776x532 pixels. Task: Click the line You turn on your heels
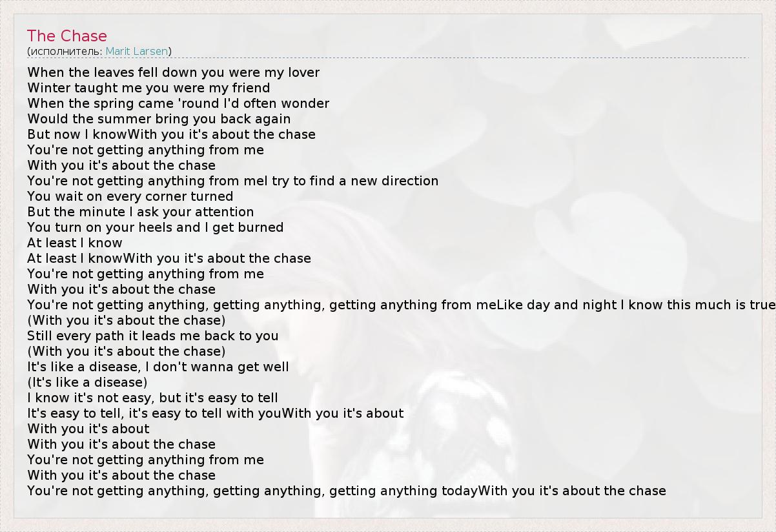pos(155,227)
